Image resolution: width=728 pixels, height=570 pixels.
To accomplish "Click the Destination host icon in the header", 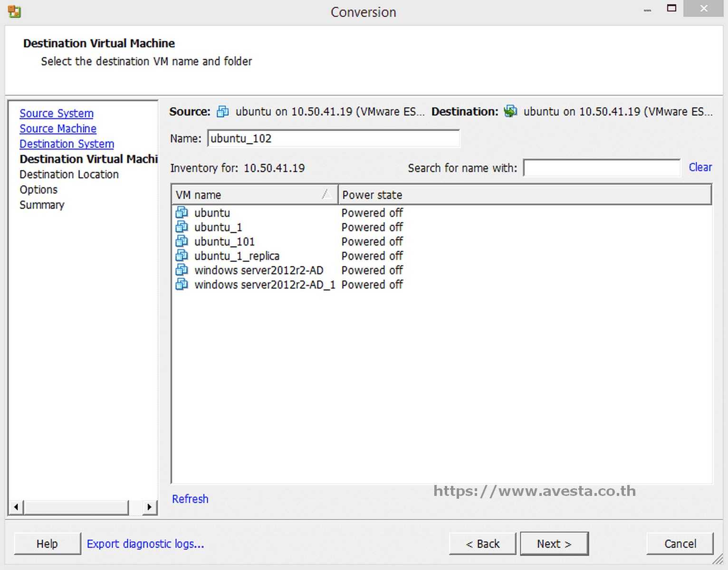I will [x=510, y=111].
